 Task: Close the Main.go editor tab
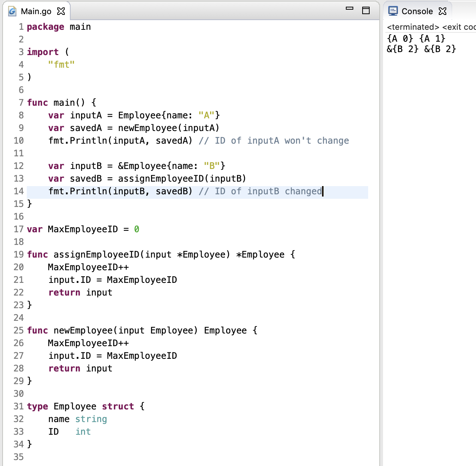(61, 11)
